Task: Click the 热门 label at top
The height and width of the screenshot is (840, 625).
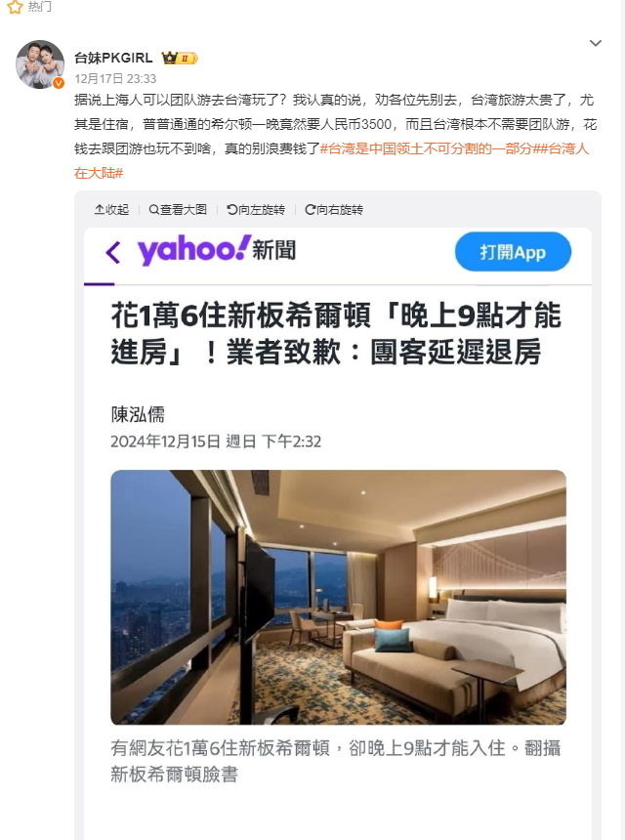Action: (40, 7)
